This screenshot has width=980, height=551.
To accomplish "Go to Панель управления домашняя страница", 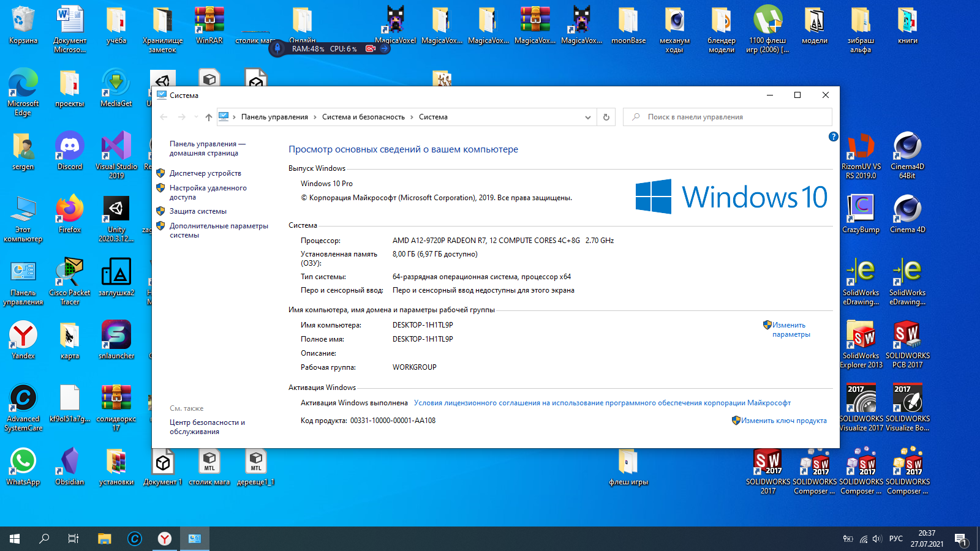I will coord(207,148).
